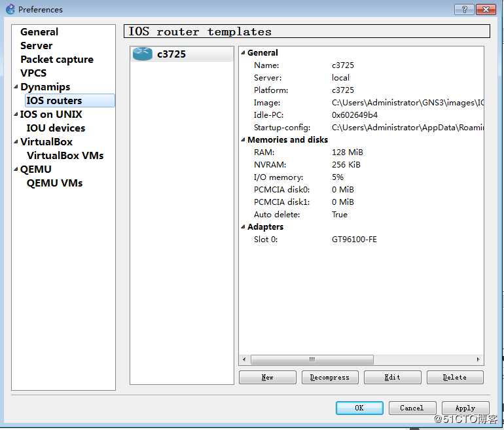
Task: Open VPCS preferences section
Action: tap(33, 73)
